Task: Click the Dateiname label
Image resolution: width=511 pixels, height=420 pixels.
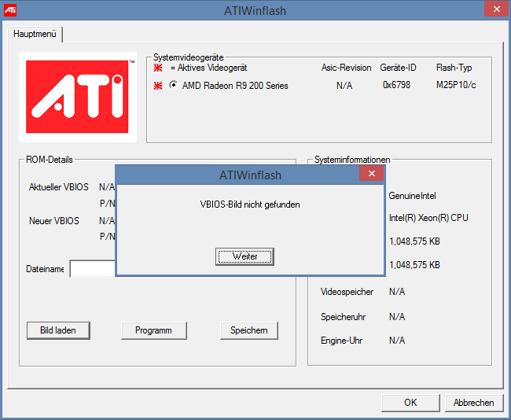Action: (x=45, y=269)
